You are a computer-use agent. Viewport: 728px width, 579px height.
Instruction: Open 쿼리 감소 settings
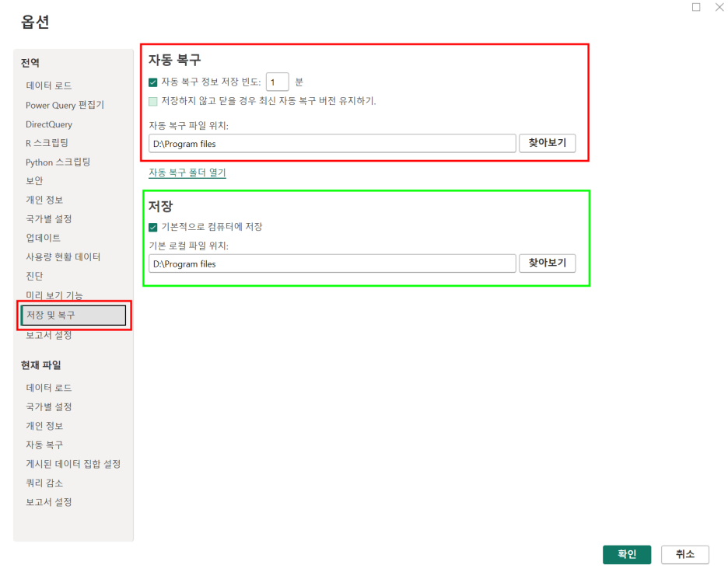(x=44, y=483)
